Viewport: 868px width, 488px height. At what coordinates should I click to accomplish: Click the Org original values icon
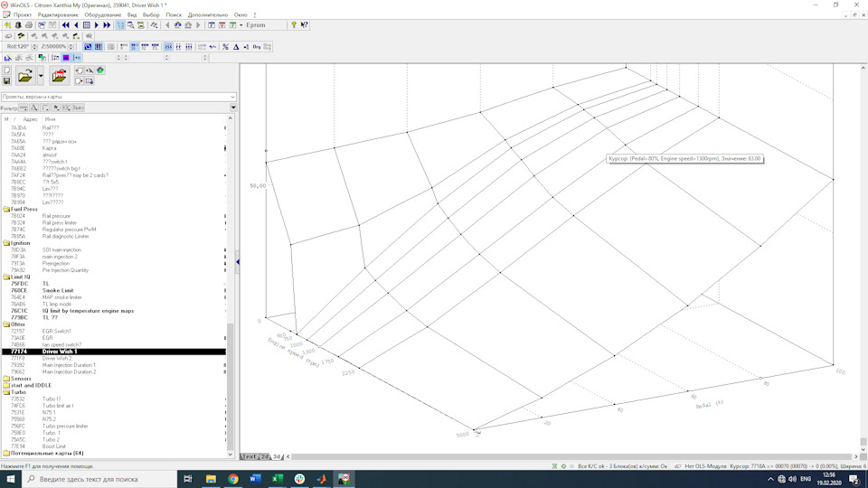[x=257, y=47]
